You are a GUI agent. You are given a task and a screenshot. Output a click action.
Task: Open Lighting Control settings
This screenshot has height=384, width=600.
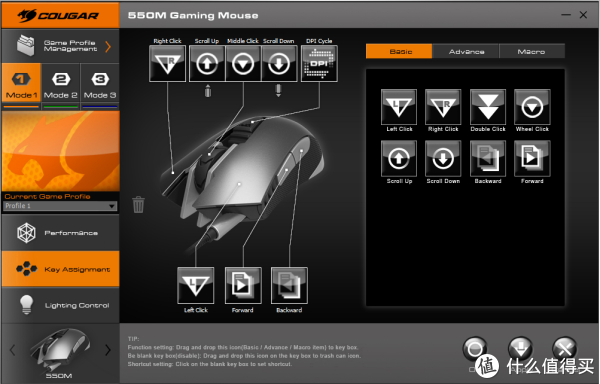click(60, 305)
